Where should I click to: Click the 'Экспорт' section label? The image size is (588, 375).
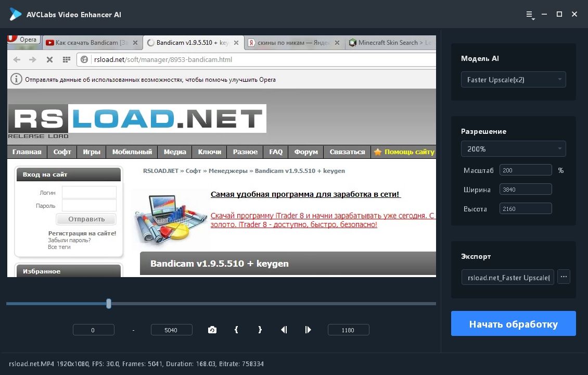tap(476, 256)
